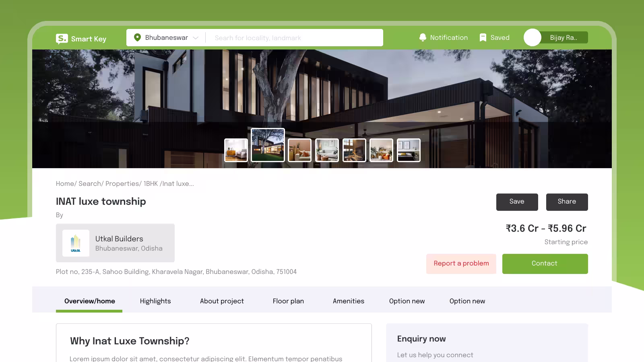Open the Bijay Ra.. account button
644x362 pixels.
[x=563, y=37]
